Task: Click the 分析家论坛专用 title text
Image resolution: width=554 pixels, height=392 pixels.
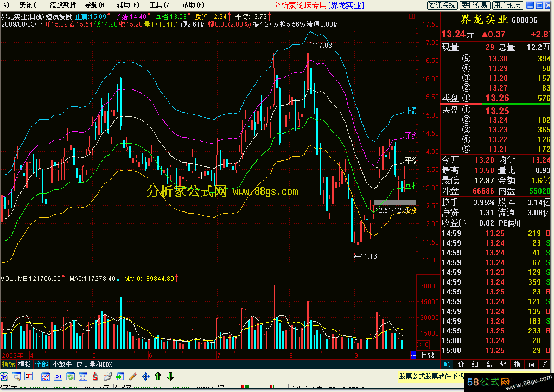Action: (x=300, y=5)
